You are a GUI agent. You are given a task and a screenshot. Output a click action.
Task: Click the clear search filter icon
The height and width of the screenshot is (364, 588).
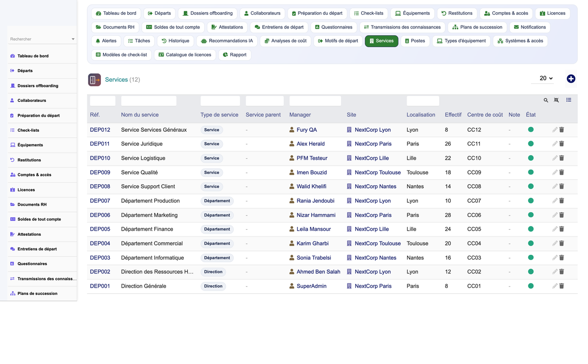coord(557,100)
